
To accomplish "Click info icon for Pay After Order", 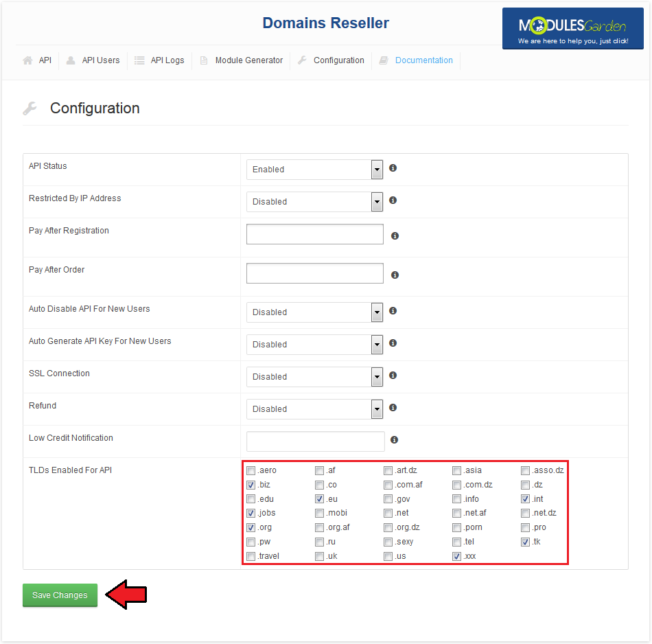I will click(395, 275).
